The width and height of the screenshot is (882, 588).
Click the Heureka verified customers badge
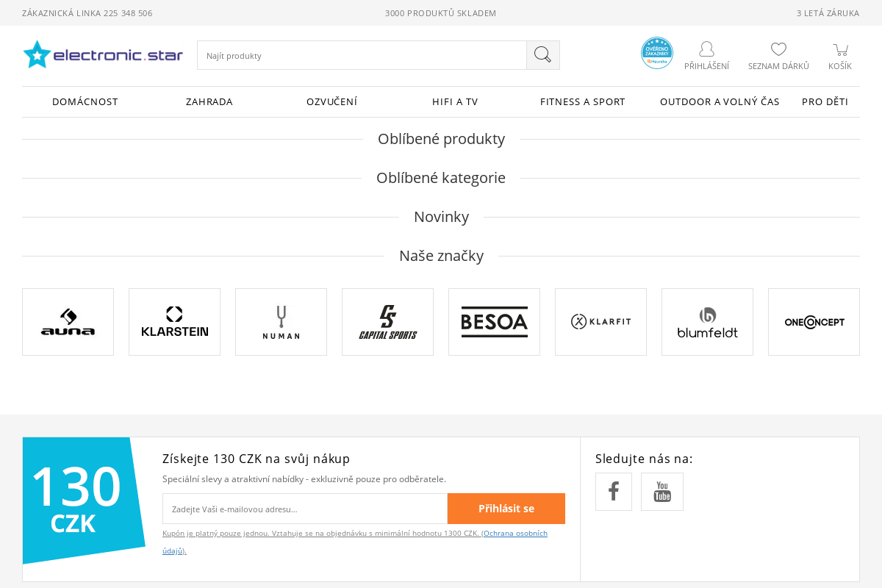[656, 53]
